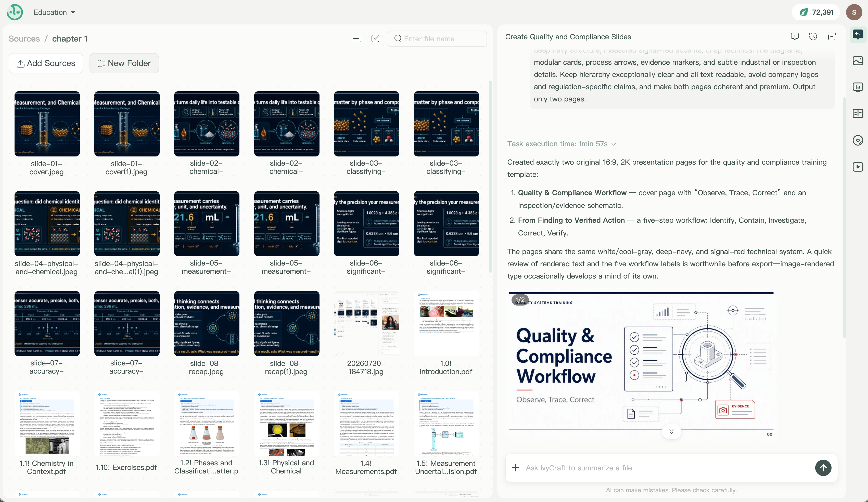This screenshot has width=868, height=502.
Task: Open the sort order list icon
Action: [357, 38]
